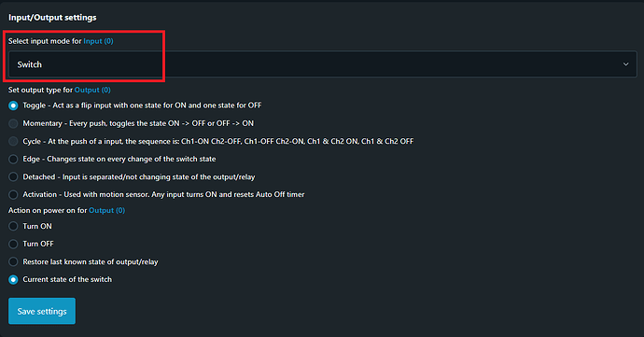Click the 'Select input mode for' label
Image resolution: width=644 pixels, height=337 pixels.
click(45, 41)
